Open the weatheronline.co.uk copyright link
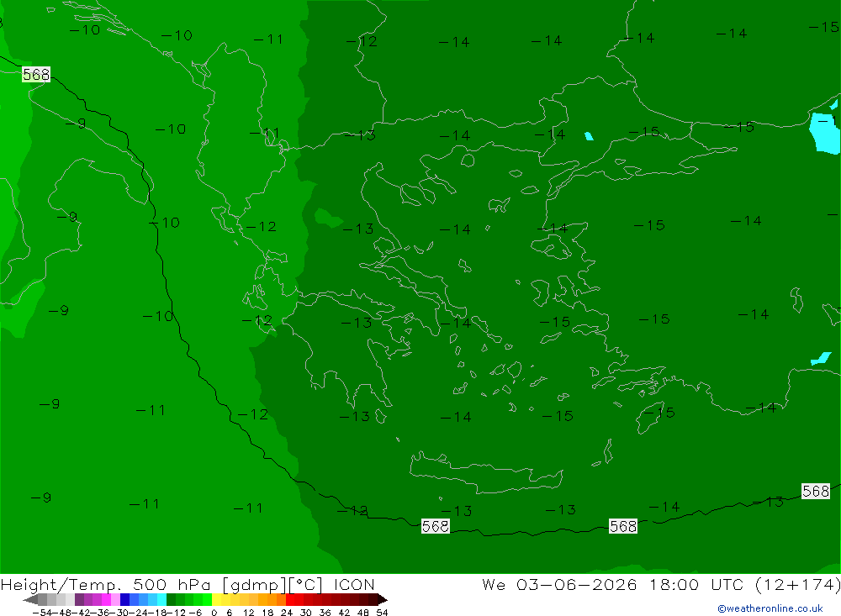Image resolution: width=841 pixels, height=616 pixels. [x=770, y=608]
